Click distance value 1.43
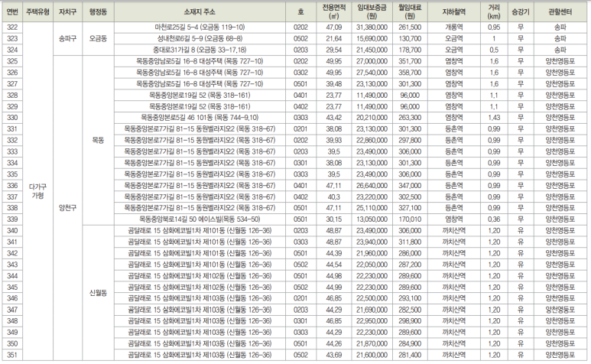The width and height of the screenshot is (591, 364). pyautogui.click(x=494, y=118)
